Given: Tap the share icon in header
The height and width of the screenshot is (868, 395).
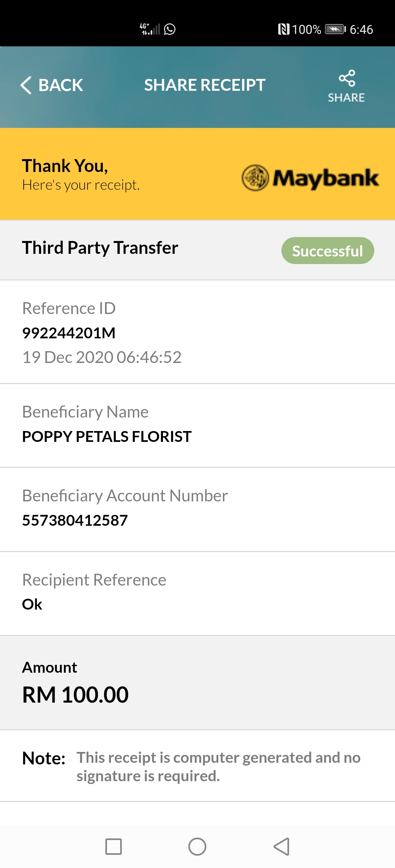Looking at the screenshot, I should (347, 78).
